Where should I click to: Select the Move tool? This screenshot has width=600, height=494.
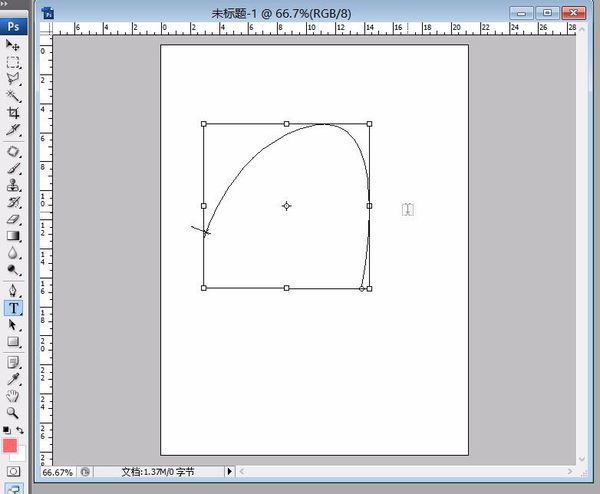tap(13, 45)
